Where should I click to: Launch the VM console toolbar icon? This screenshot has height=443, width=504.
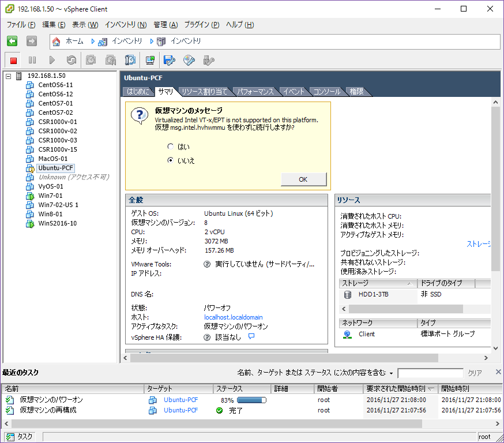point(150,60)
